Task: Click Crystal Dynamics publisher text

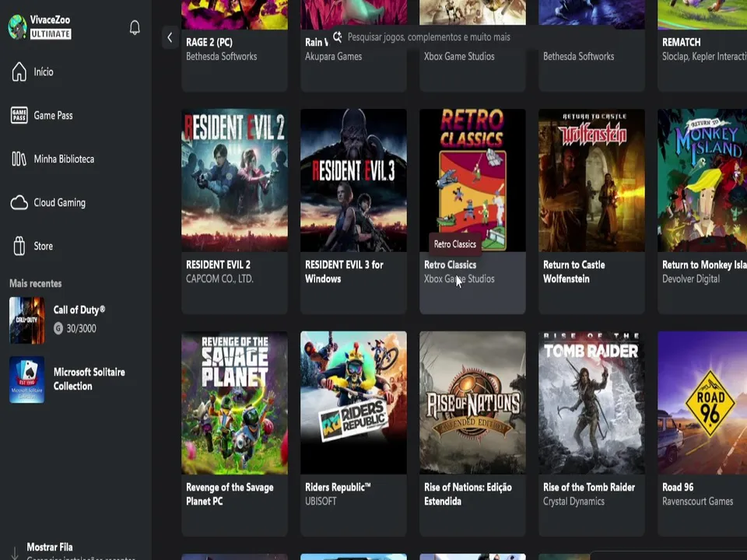Action: (573, 502)
